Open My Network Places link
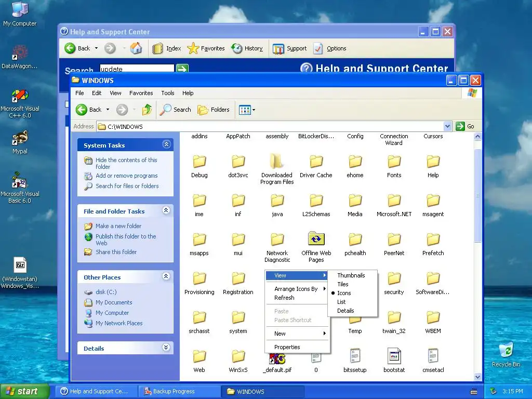This screenshot has width=532, height=399. click(x=119, y=323)
